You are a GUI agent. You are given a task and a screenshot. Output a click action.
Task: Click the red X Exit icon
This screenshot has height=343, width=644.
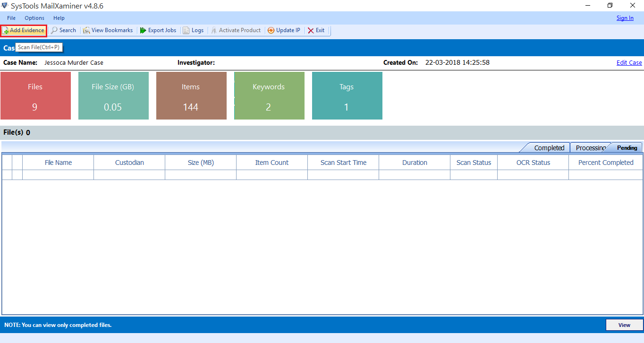click(311, 30)
